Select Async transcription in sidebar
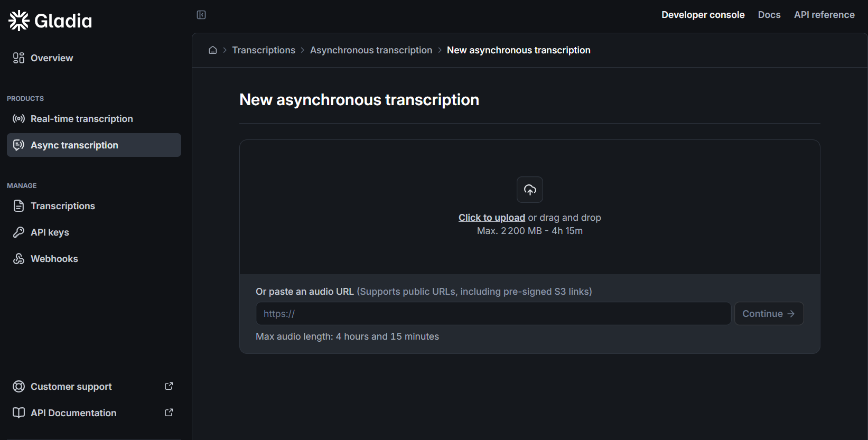The width and height of the screenshot is (868, 440). tap(74, 145)
